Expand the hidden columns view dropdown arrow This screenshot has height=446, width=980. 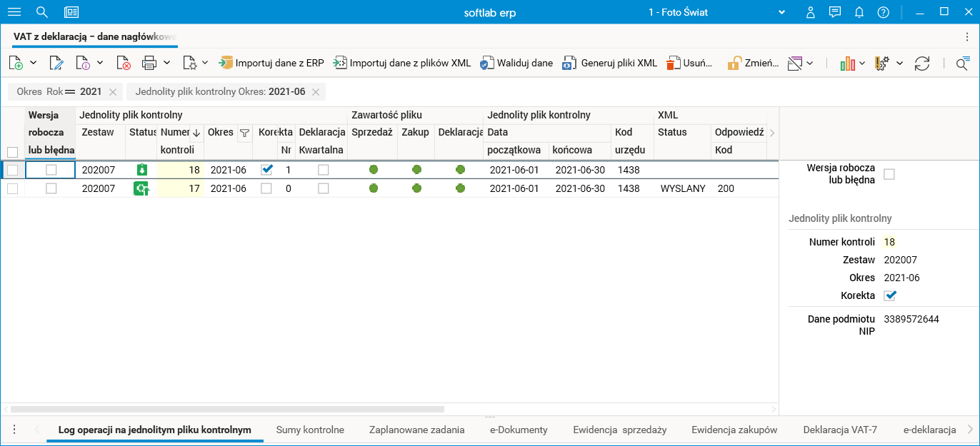pos(810,64)
